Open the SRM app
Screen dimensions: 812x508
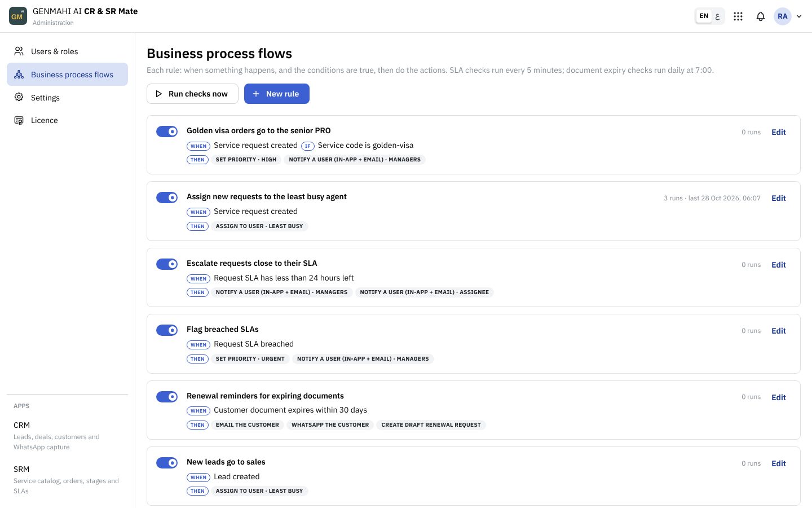[x=67, y=480]
